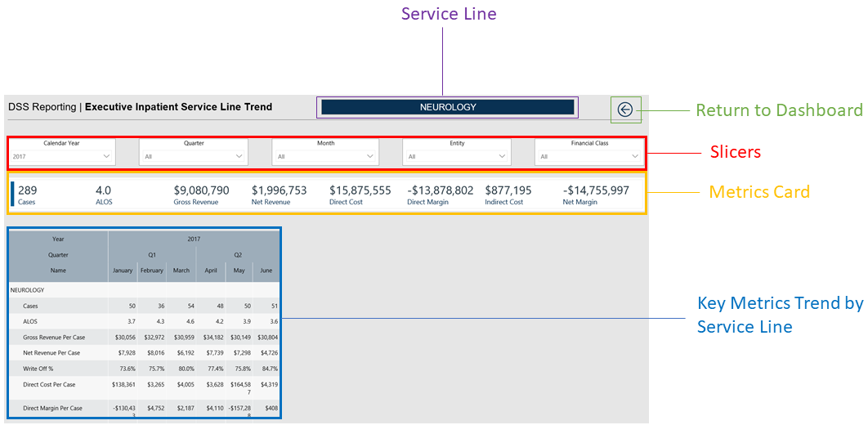Click the back arrow to return to dashboard
The image size is (868, 425).
625,110
